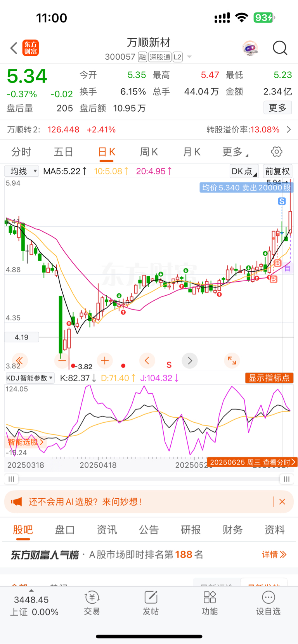Tap 设自选 add to watchlist icon
This screenshot has width=298, height=644.
[268, 603]
